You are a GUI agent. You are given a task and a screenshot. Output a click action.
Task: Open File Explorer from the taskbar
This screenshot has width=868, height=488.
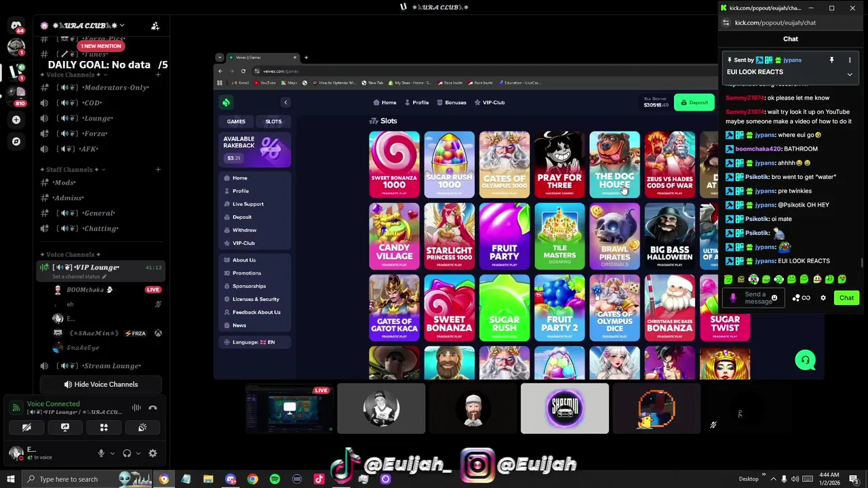pyautogui.click(x=208, y=479)
